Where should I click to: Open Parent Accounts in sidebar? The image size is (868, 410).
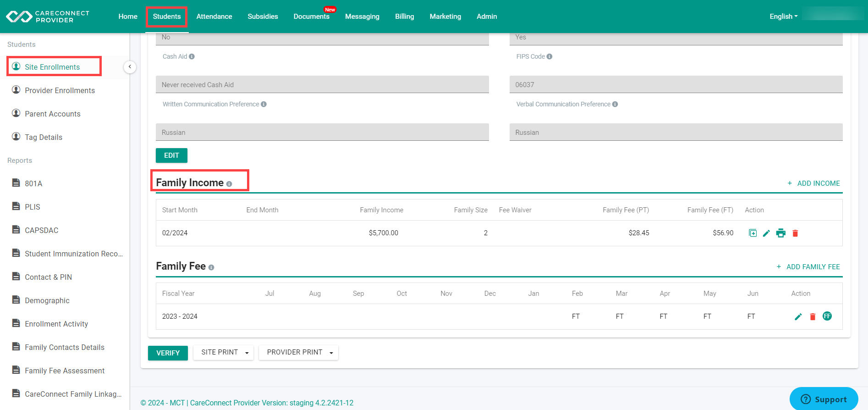coord(53,114)
